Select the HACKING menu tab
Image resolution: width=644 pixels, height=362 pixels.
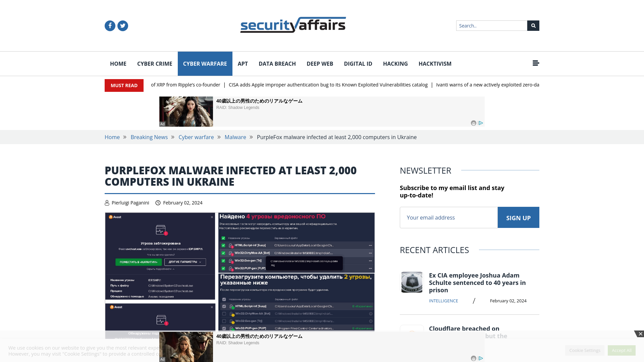pos(395,63)
